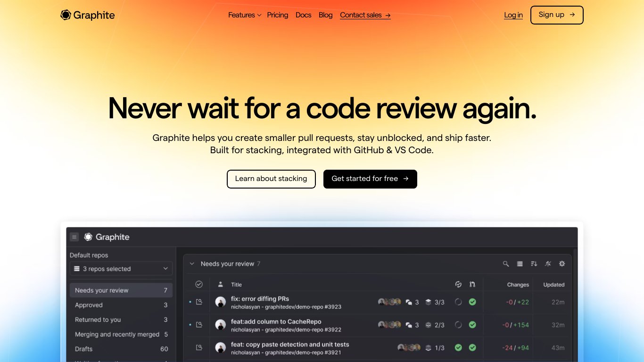
Task: Open the PR titled feat:add column to CacheRepo
Action: [276, 321]
